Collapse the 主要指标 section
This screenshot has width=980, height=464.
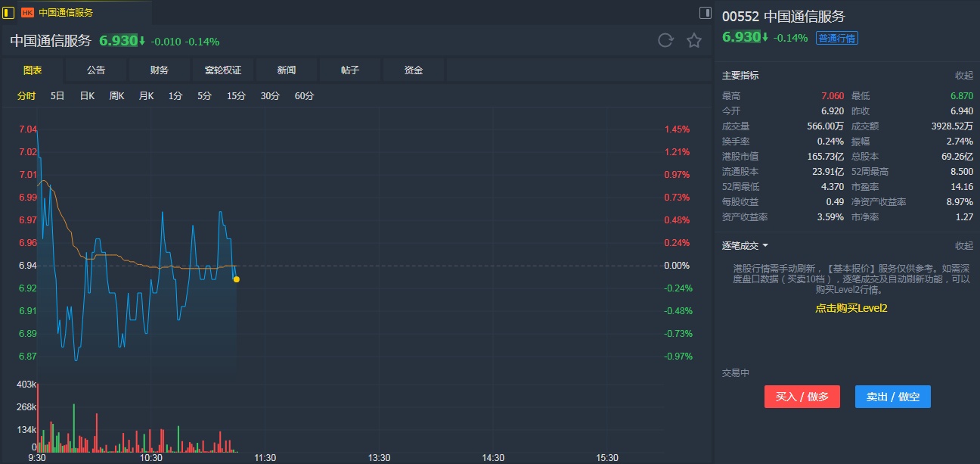(x=963, y=76)
